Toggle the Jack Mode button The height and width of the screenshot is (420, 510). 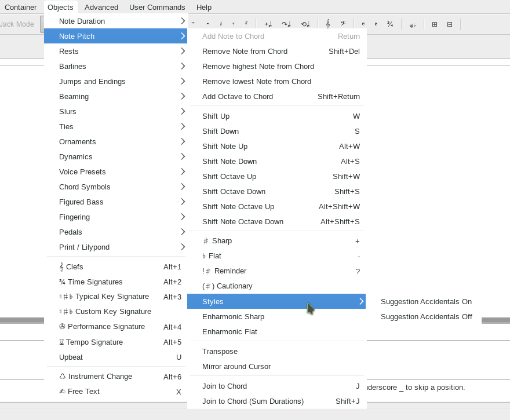click(x=17, y=24)
